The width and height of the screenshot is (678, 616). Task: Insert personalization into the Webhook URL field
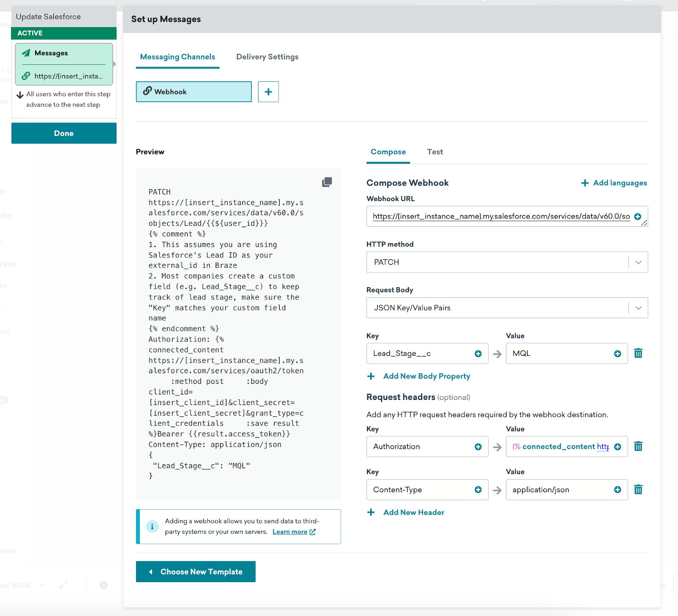pos(637,216)
